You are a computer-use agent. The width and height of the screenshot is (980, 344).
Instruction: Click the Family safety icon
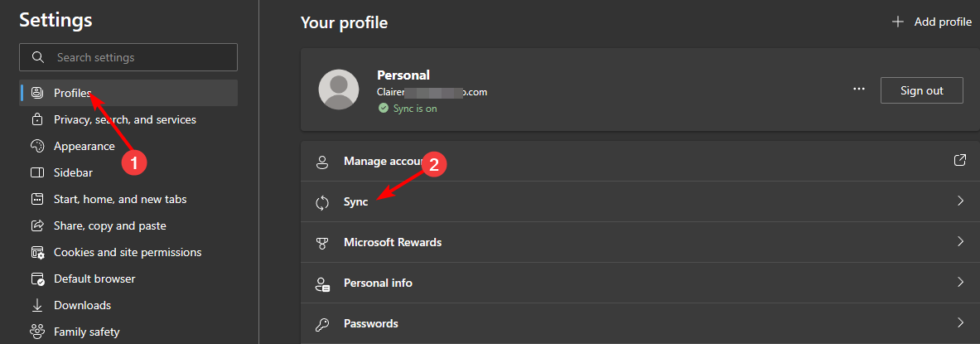tap(37, 332)
